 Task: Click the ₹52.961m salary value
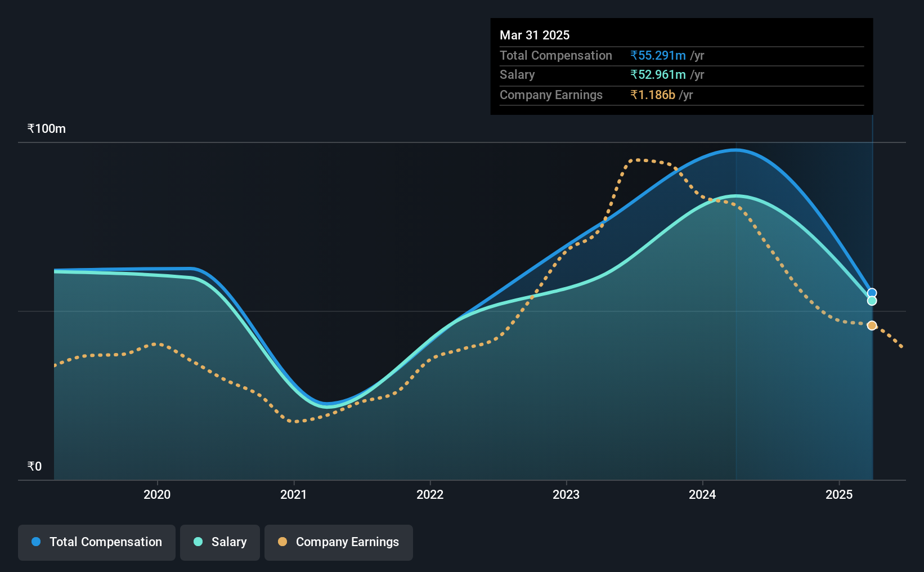coord(658,75)
